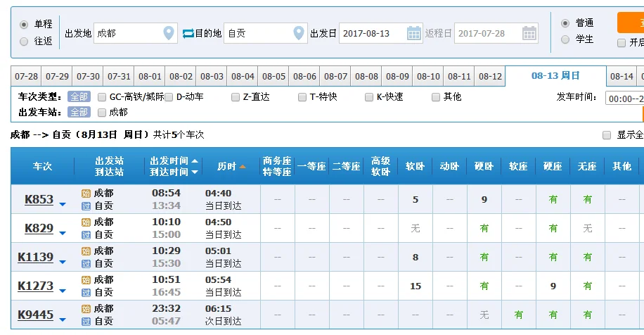Select the 08-13 周日 date tab
Screen dimensions: 644x335
click(x=555, y=76)
